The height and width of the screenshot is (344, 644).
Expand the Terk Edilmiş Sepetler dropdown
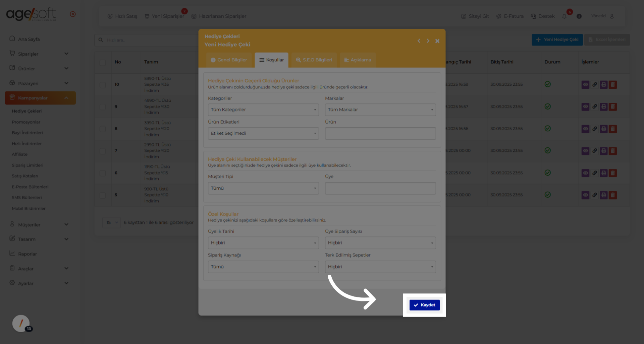pos(380,267)
